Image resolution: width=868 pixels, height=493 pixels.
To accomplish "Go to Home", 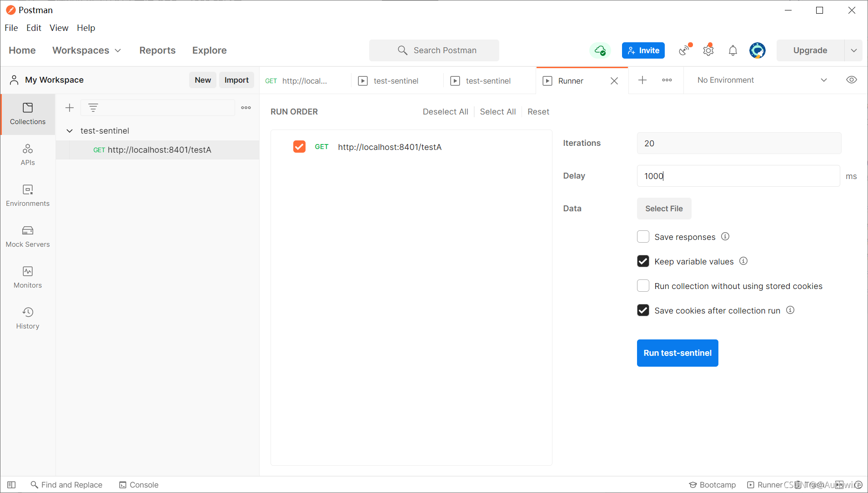I will 22,50.
